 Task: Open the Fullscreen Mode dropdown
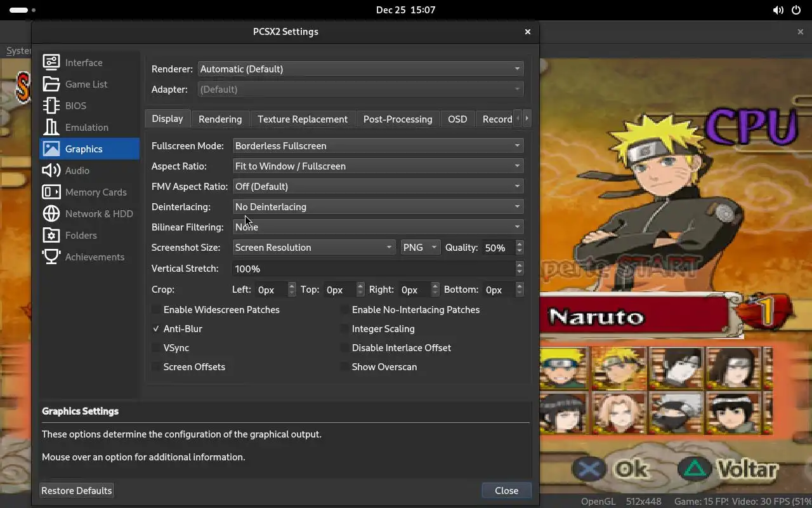coord(378,145)
